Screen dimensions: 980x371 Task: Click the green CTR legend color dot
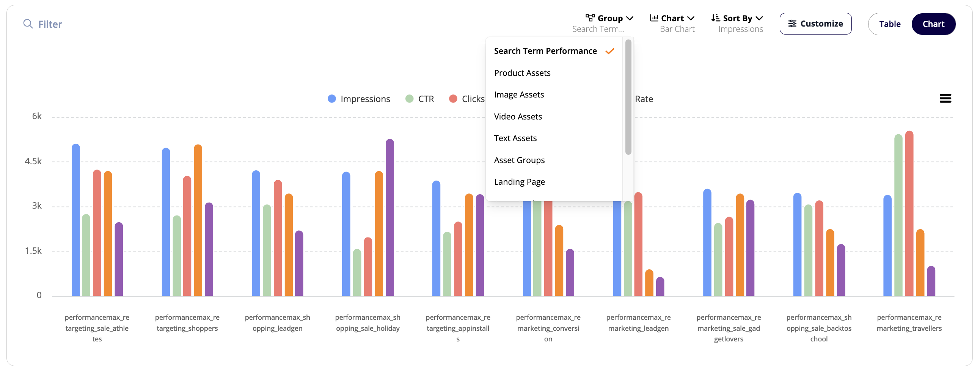[409, 99]
